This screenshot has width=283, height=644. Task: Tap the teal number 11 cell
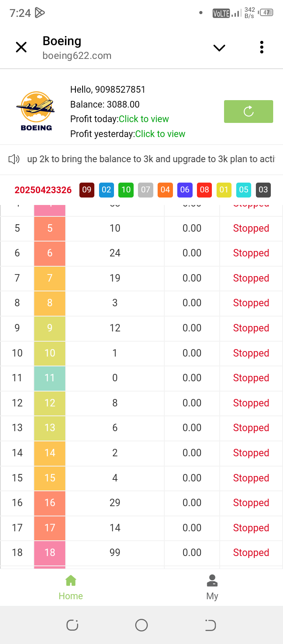[x=50, y=378]
